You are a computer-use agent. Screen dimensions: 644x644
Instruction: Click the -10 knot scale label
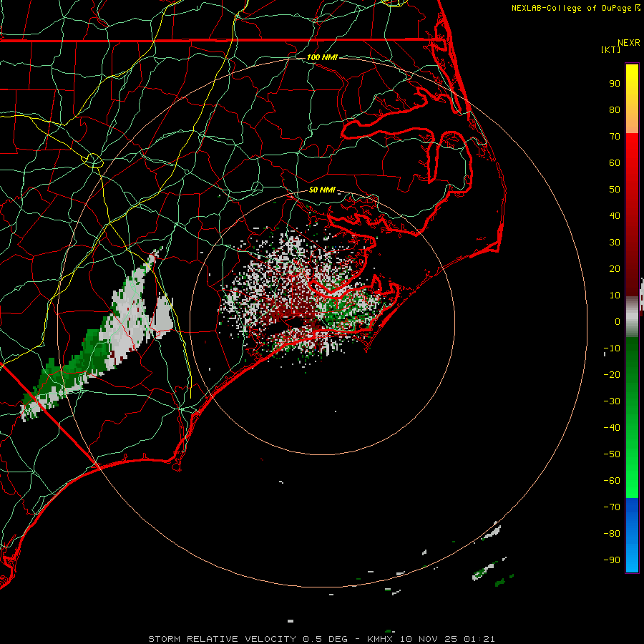pos(612,348)
